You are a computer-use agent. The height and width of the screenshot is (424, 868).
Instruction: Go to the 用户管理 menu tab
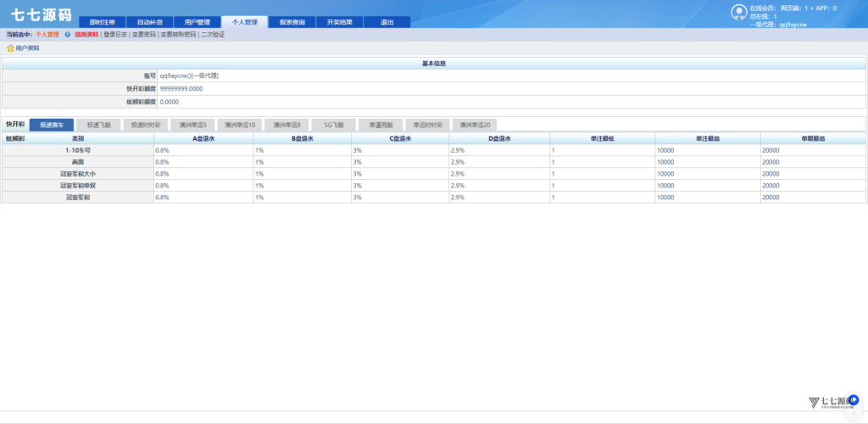pos(197,22)
